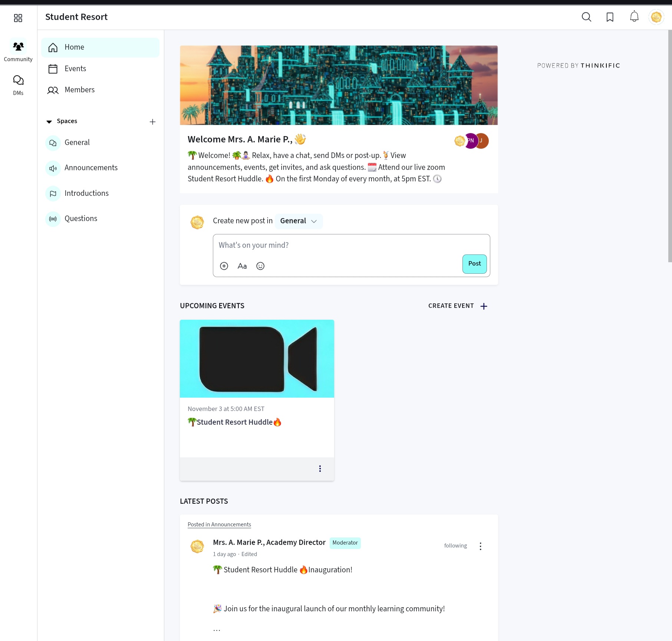Click the page vertical scrollbar
This screenshot has height=641, width=672.
669,148
